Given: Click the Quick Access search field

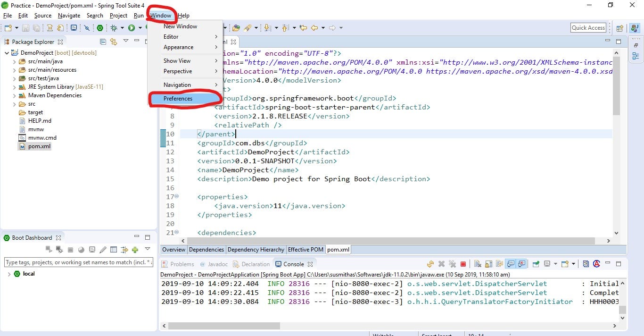Looking at the screenshot, I should pyautogui.click(x=588, y=28).
